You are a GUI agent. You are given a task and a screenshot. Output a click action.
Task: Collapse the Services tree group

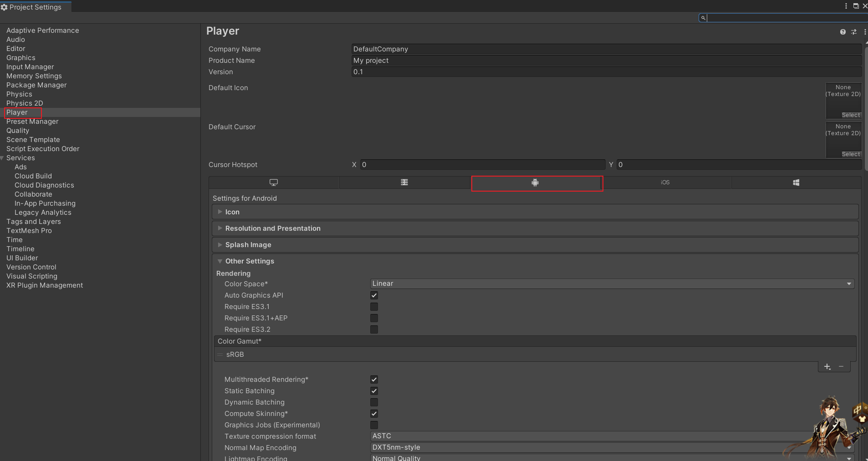click(2, 158)
